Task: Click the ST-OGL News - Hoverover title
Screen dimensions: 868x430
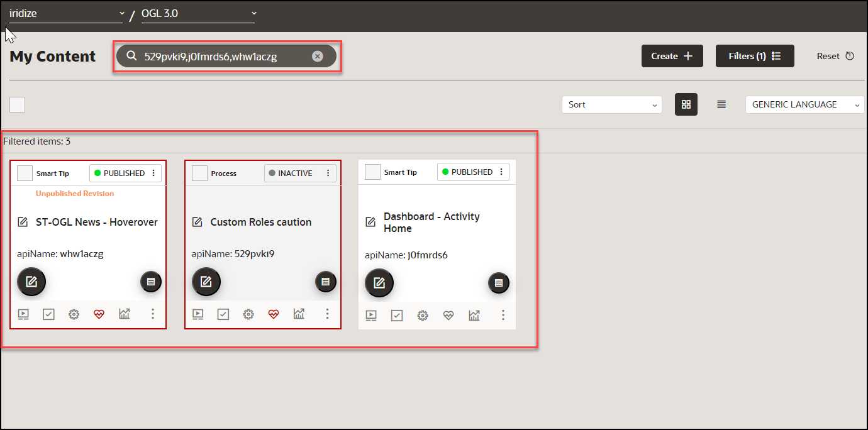Action: tap(97, 222)
